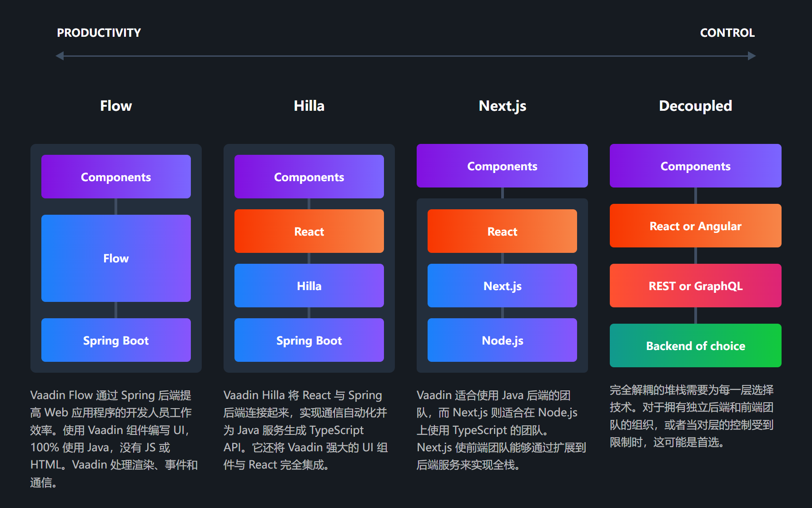Select the Hilla block in the Hilla stack
Viewport: 812px width, 508px height.
[x=309, y=286]
